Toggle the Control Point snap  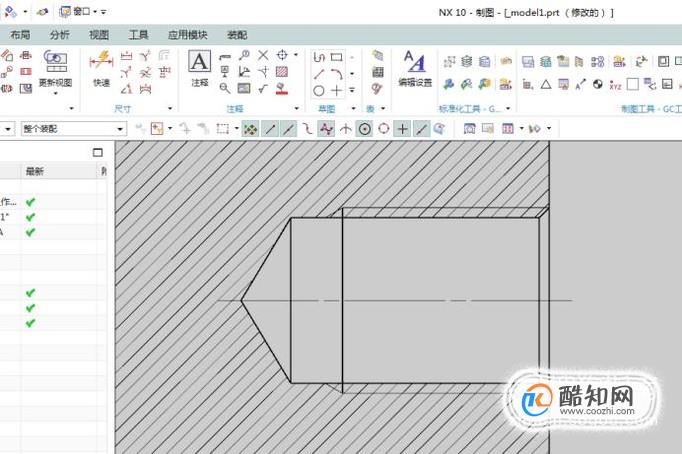click(x=308, y=129)
